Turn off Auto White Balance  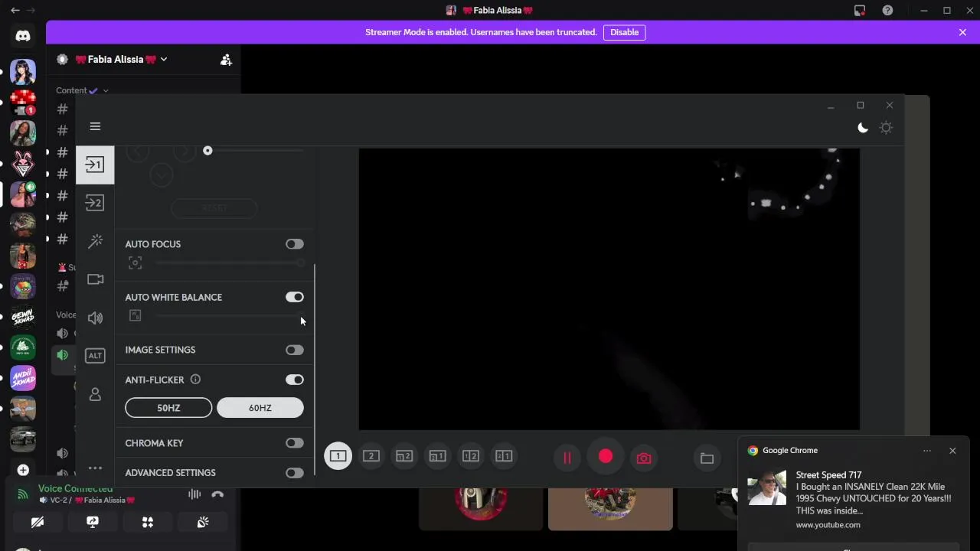coord(295,297)
